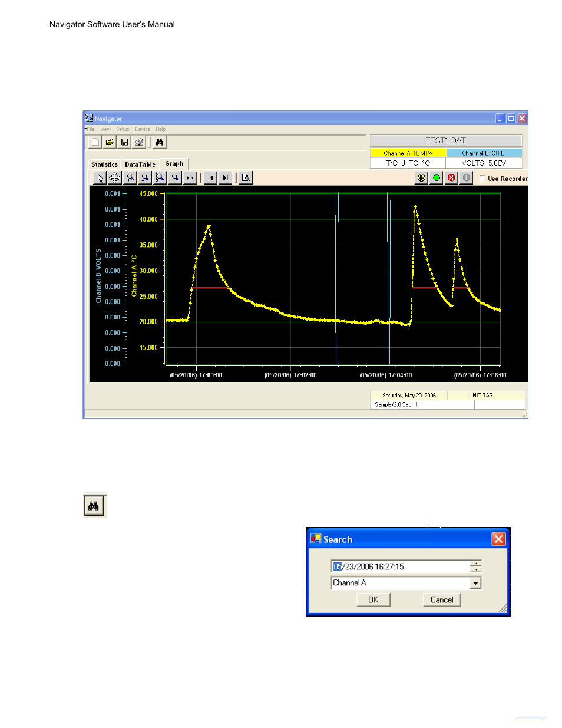Open the Help menu
This screenshot has height=728, width=562.
tap(161, 129)
